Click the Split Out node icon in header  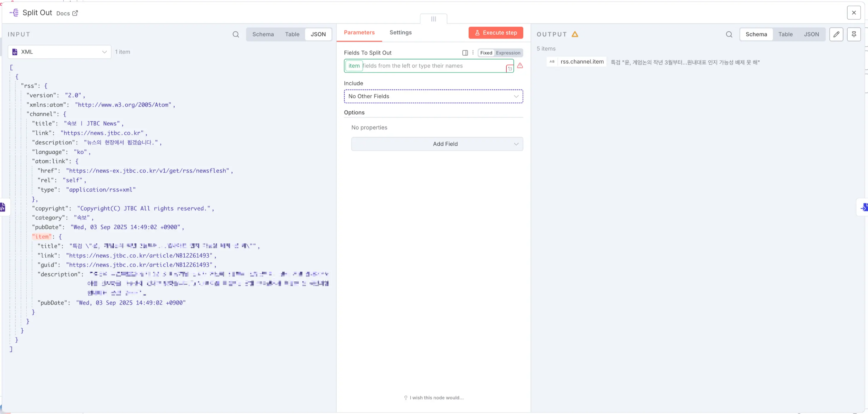(13, 12)
